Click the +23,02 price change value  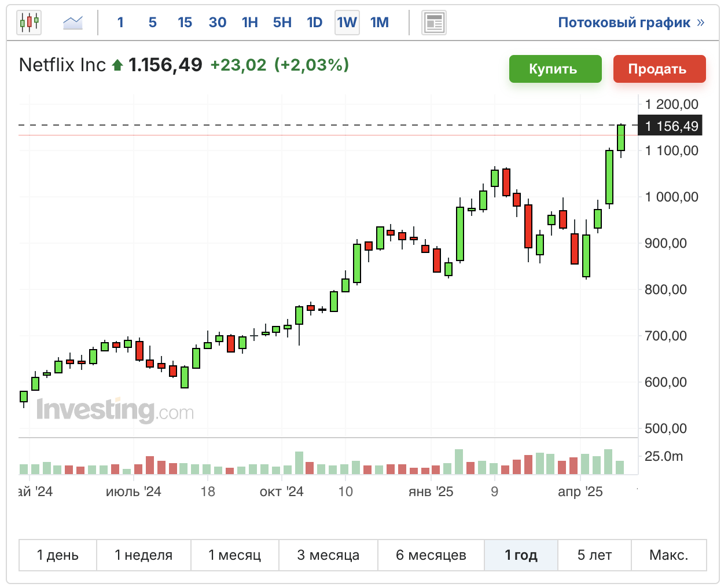tap(238, 65)
